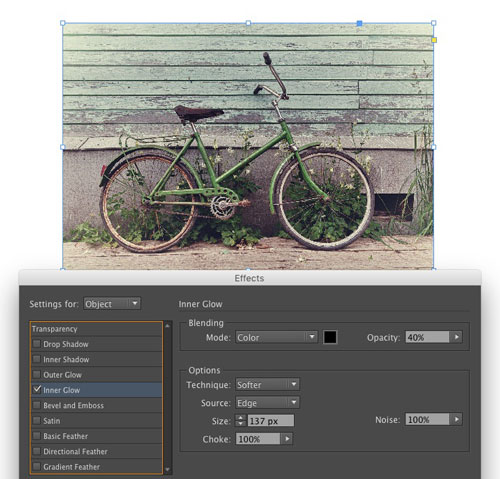Enable the Directional Feather checkbox

[37, 451]
